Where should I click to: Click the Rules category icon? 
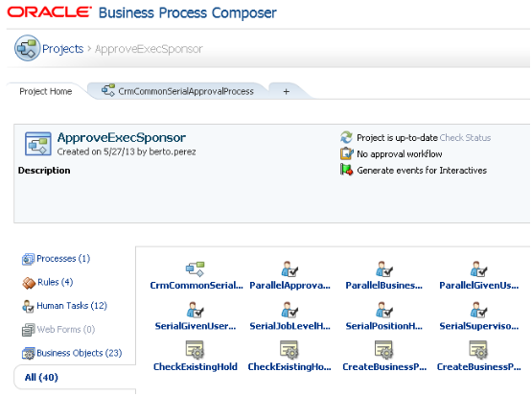[29, 283]
